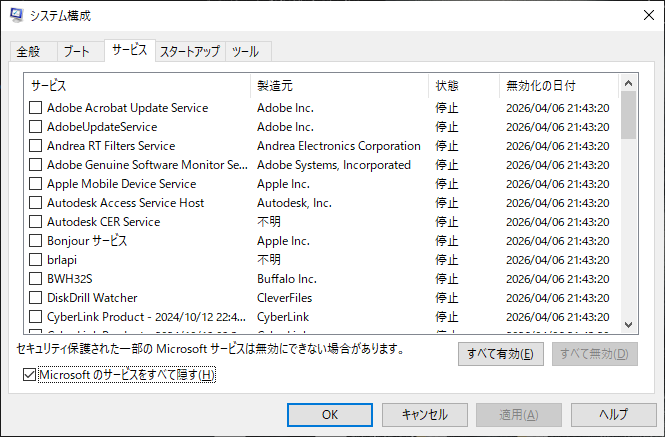The height and width of the screenshot is (437, 665).
Task: Enable the Bonjour サービス checkbox
Action: pos(36,241)
